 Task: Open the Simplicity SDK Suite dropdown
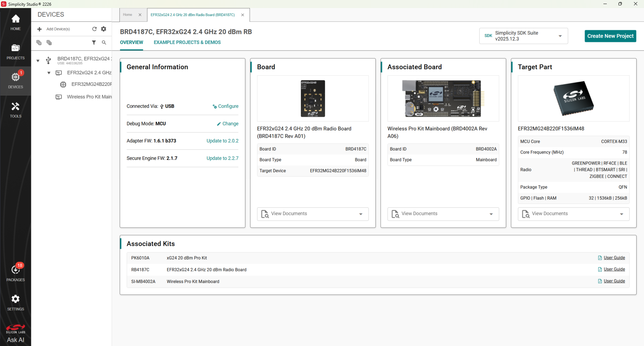(x=523, y=36)
